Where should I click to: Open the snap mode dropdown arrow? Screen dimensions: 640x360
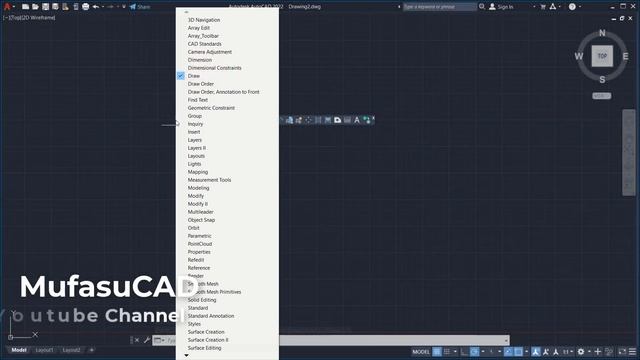click(455, 351)
